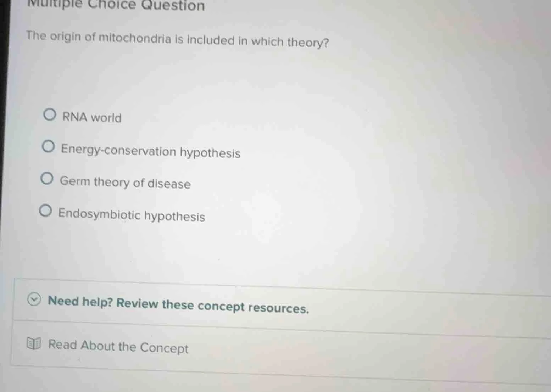Click the book icon beside Read About the Concept
The width and height of the screenshot is (551, 392).
coord(34,344)
